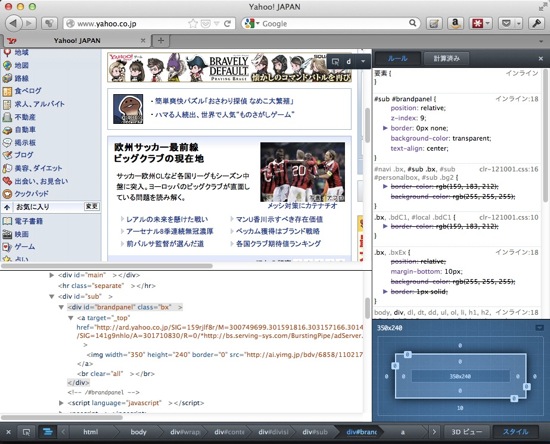Screen dimensions: 550x444
Task: Open the Amazon toolbar button
Action: (456, 23)
